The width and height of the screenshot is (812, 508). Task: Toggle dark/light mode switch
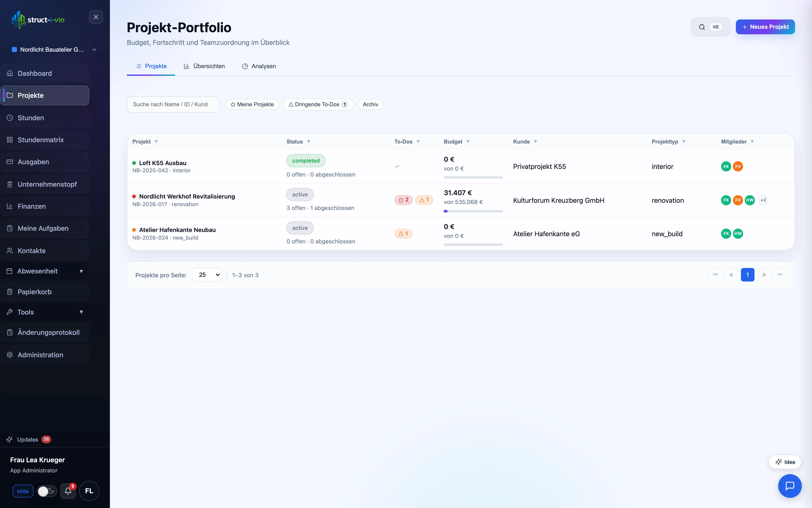[x=47, y=491]
